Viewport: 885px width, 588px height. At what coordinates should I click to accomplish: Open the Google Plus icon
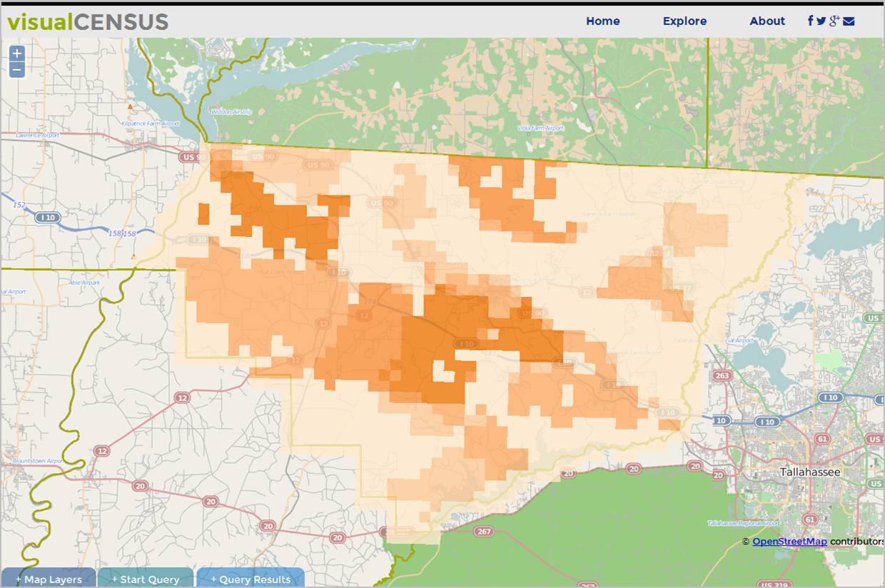click(x=834, y=21)
